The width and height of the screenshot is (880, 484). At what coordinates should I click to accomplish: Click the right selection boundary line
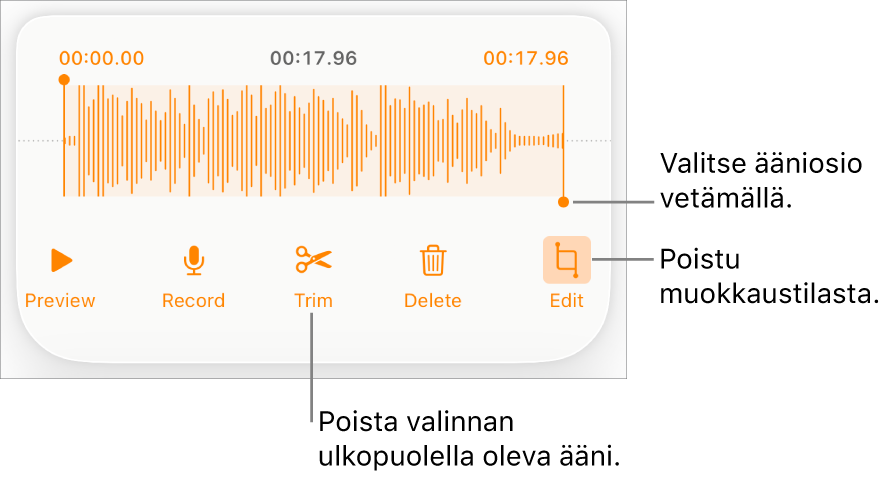(x=563, y=140)
